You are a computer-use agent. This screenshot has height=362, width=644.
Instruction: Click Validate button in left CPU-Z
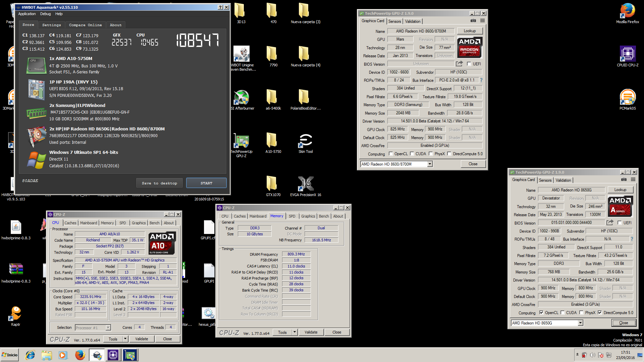click(142, 339)
